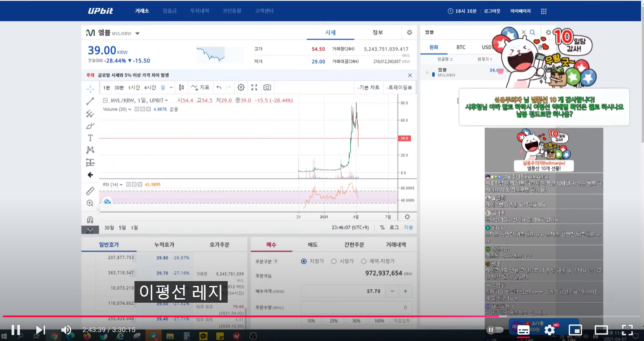644x341 pixels.
Task: Open the 코인동향 menu
Action: click(232, 11)
